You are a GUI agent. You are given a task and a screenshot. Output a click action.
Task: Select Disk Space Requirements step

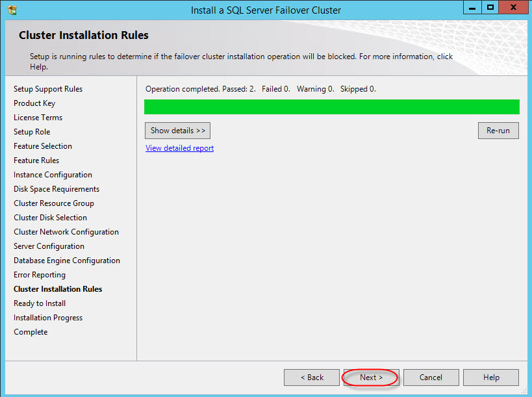pos(57,189)
